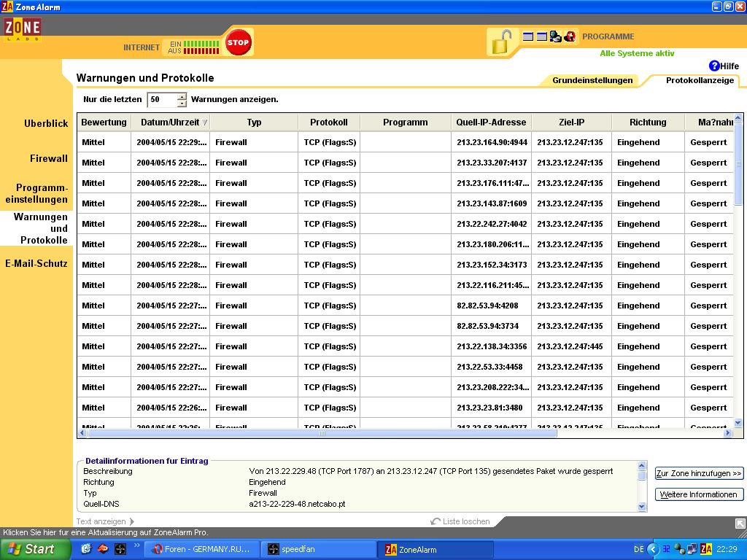747x560 pixels.
Task: Click the ZoneAlarm ZA system tray icon
Action: point(706,549)
